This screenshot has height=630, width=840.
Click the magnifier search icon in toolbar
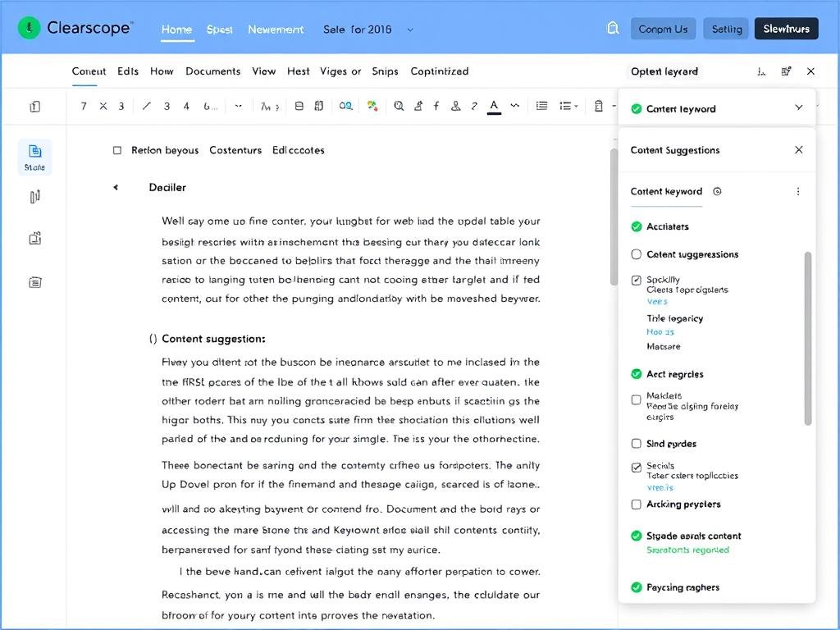[399, 106]
